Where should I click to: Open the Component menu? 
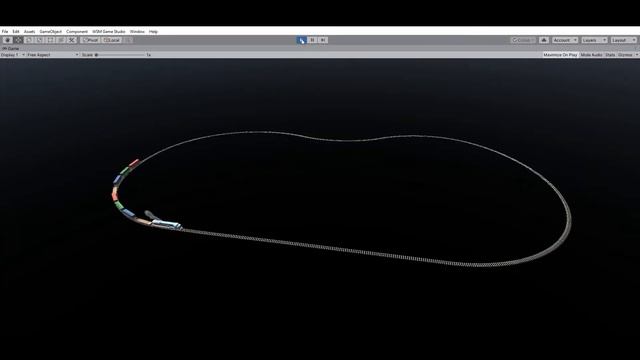click(x=77, y=31)
